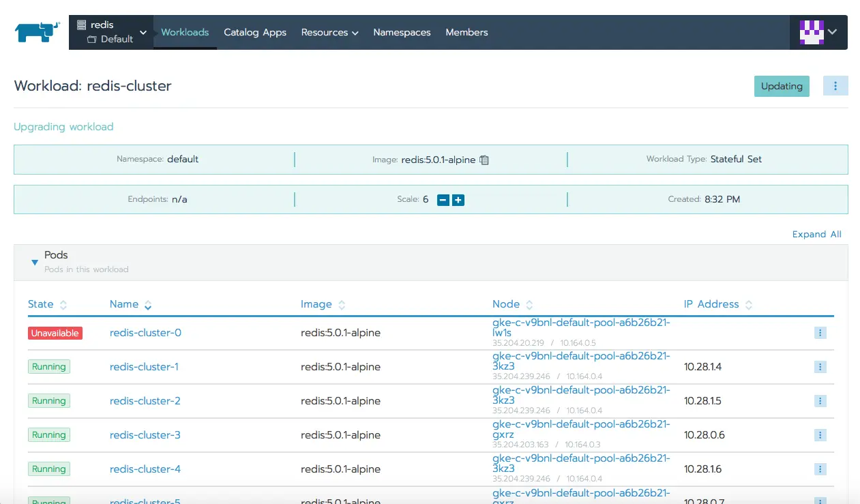Expand the Resources menu
860x504 pixels.
click(x=329, y=32)
